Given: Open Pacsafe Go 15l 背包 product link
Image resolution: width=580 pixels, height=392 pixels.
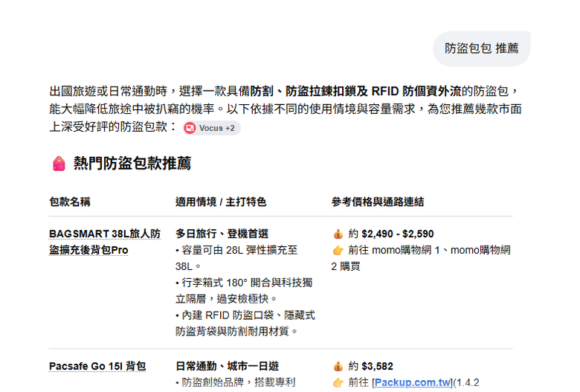Looking at the screenshot, I should [x=97, y=366].
